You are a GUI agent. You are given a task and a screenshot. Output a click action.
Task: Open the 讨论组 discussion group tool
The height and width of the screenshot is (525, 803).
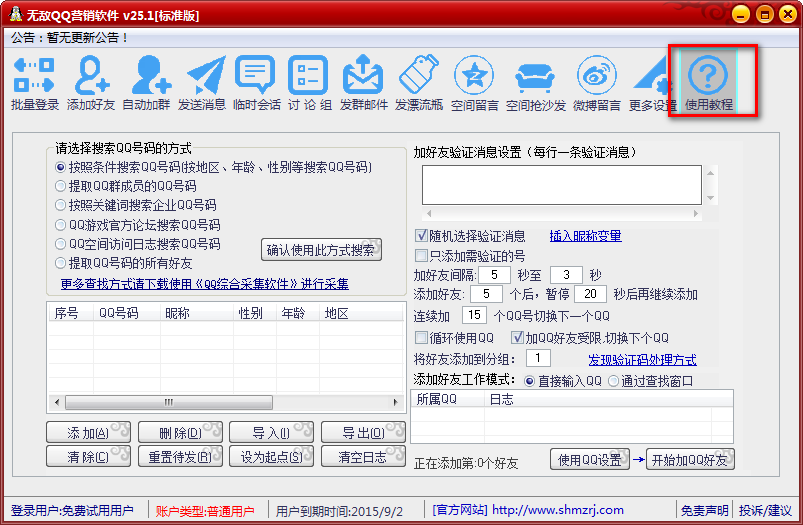point(309,83)
